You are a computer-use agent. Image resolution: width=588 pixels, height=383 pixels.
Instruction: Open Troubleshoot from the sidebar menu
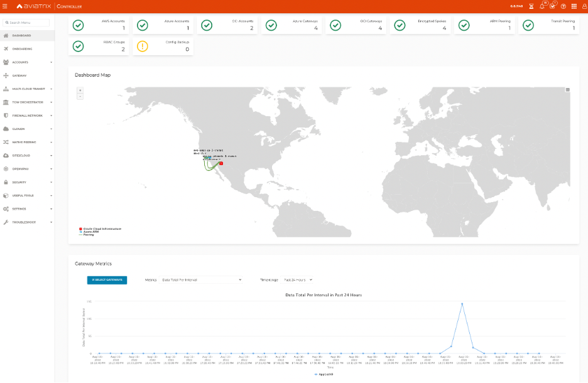(x=26, y=222)
